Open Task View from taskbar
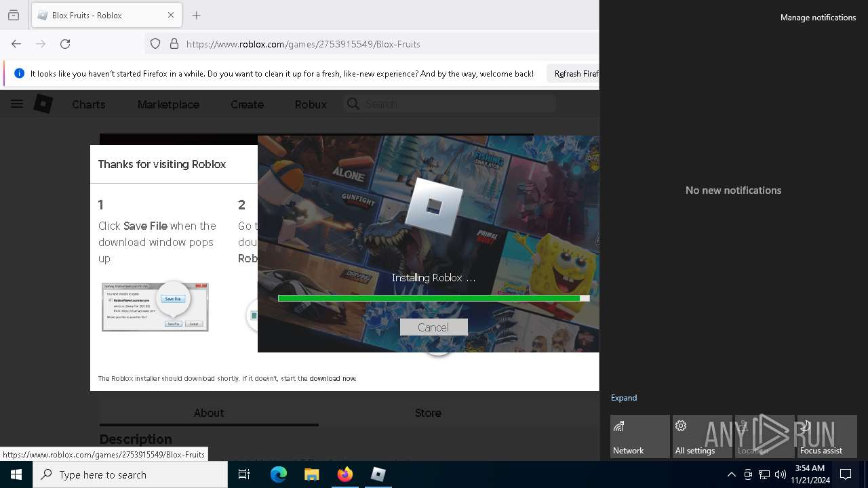The height and width of the screenshot is (488, 868). click(x=244, y=474)
